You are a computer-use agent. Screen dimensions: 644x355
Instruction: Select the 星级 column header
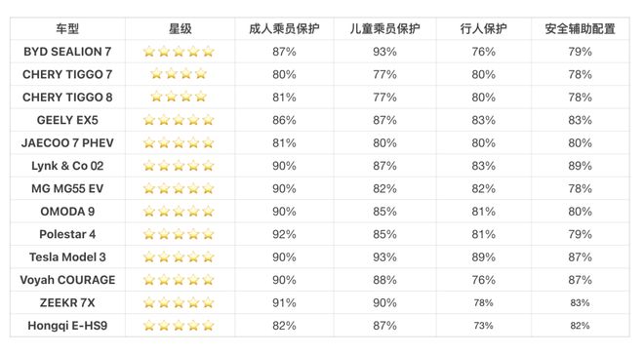coord(180,28)
